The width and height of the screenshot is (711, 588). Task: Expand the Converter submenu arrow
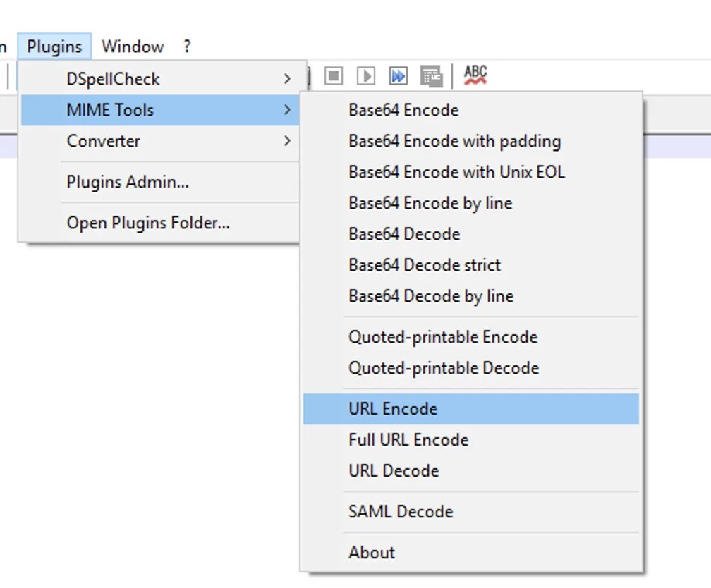pos(286,141)
